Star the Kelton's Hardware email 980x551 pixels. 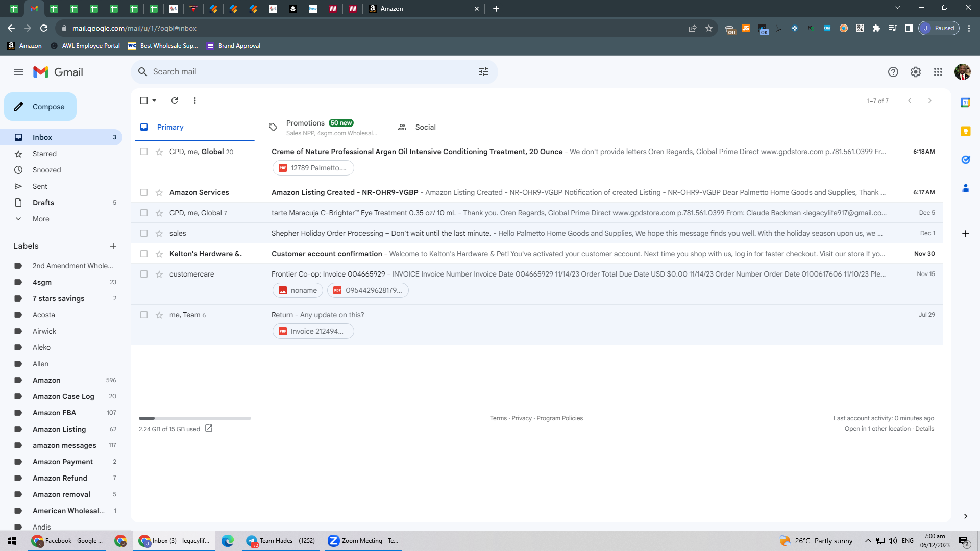pos(159,254)
